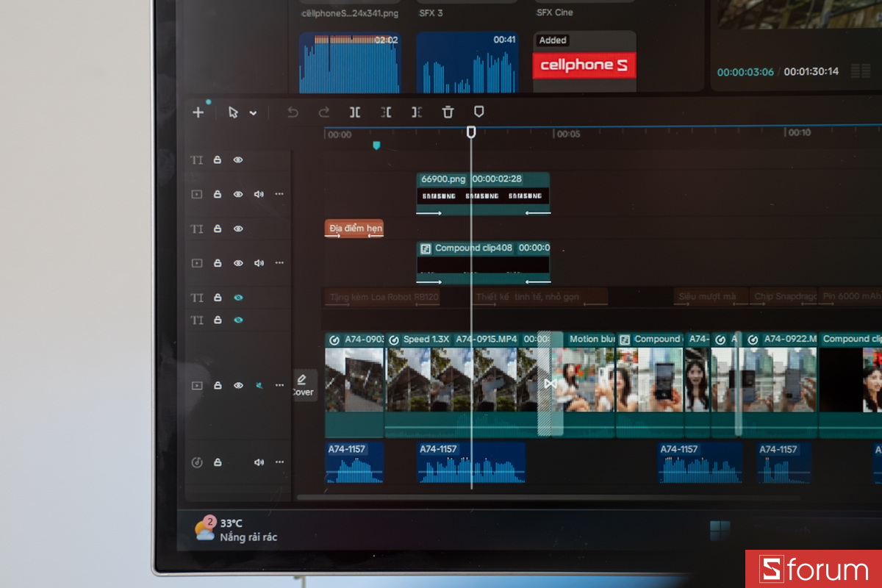The height and width of the screenshot is (588, 882).
Task: Add a marker with the shield-shaped icon
Action: [478, 112]
